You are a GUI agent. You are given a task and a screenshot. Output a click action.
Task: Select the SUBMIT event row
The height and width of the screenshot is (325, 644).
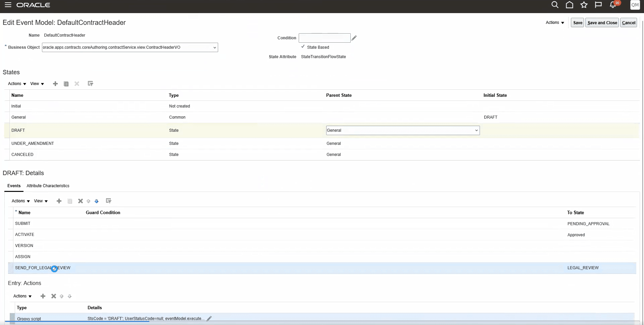(x=322, y=224)
